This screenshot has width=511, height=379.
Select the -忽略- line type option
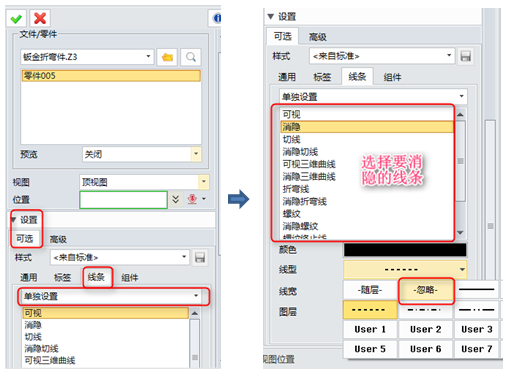426,290
